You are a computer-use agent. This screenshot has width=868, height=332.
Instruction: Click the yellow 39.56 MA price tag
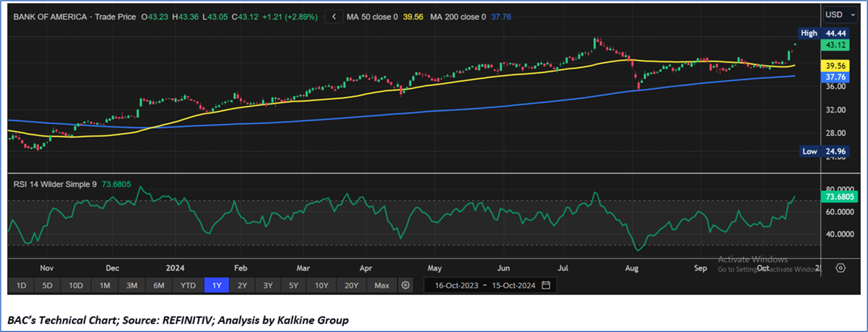(835, 66)
